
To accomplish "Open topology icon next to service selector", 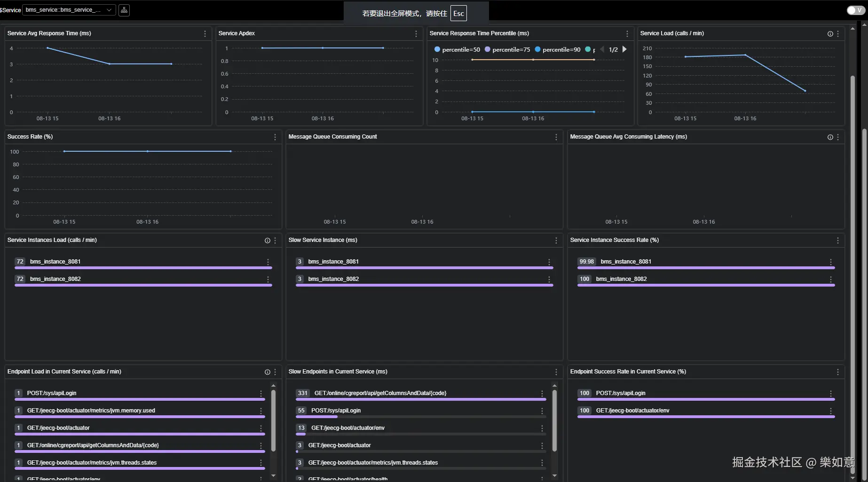I will pyautogui.click(x=124, y=10).
